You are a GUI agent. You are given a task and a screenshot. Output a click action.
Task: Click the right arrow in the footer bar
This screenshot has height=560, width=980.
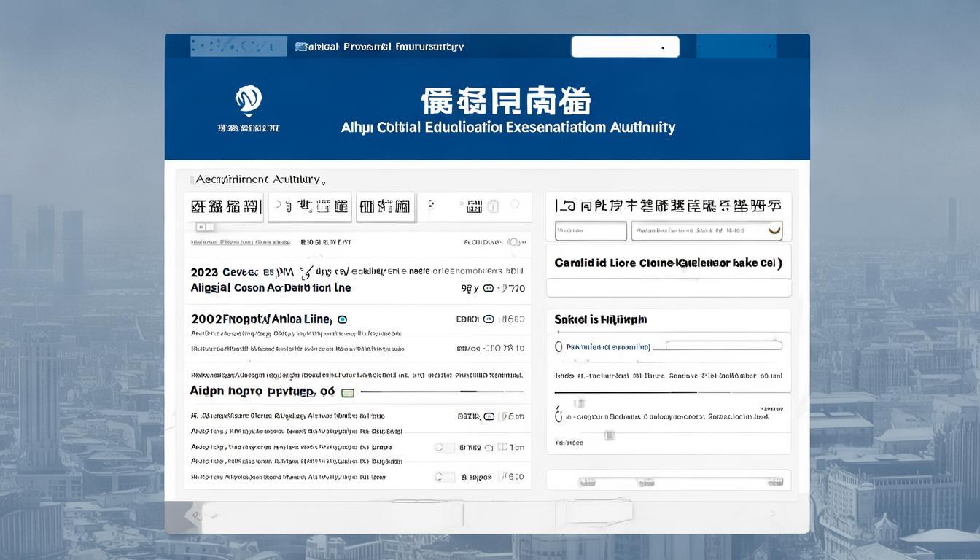pos(773,514)
